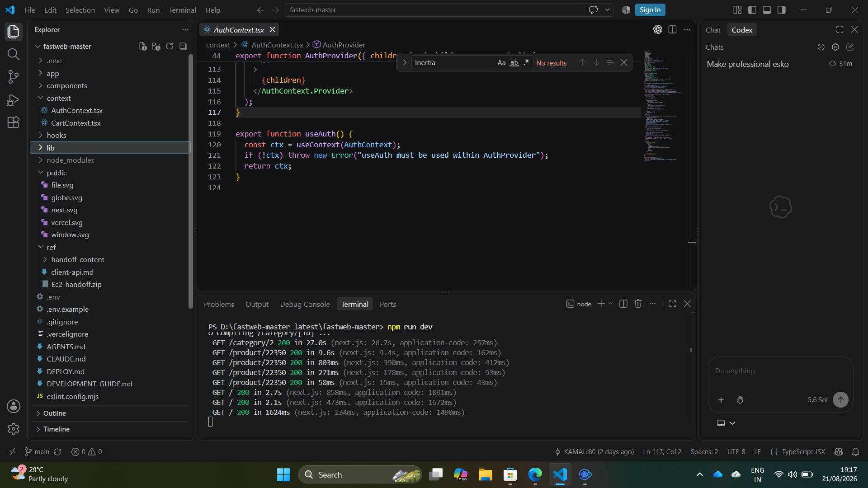Split the editor to the right
Screen dimensions: 868x488
click(672, 29)
